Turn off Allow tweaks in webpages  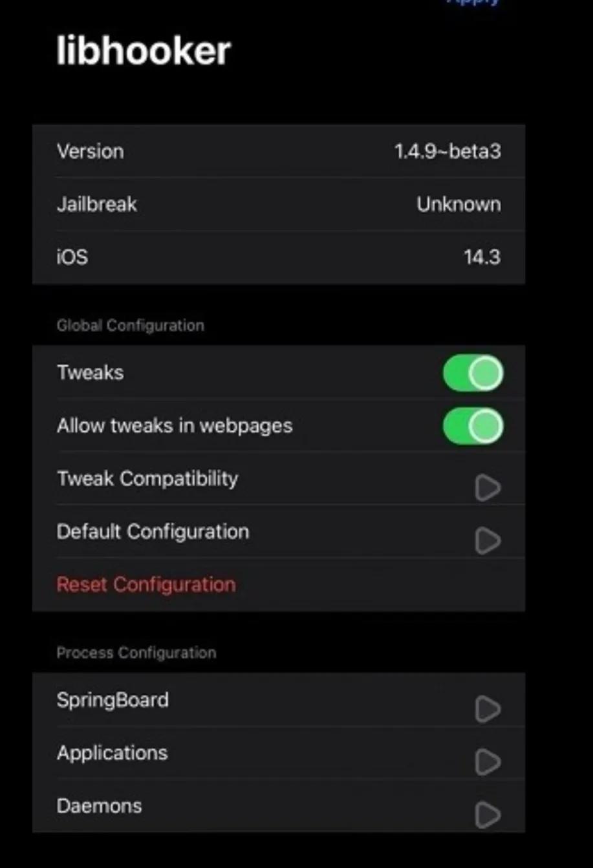(x=473, y=426)
